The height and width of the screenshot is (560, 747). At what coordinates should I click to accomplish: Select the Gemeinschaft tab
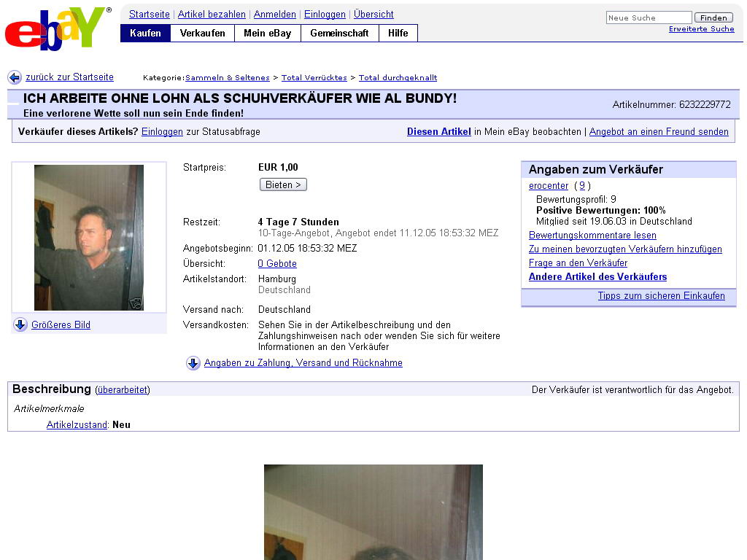(x=340, y=34)
